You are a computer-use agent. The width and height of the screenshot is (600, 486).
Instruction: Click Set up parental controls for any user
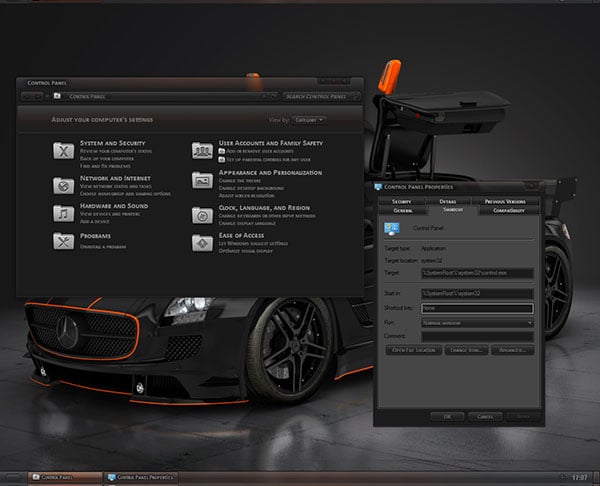tap(268, 159)
